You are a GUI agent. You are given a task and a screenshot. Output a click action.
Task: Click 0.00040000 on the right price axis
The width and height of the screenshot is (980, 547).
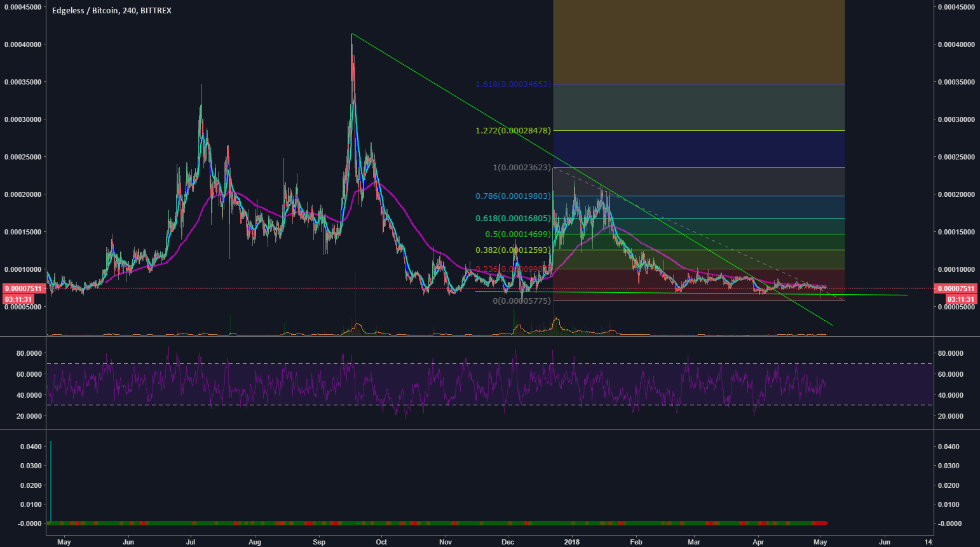[x=956, y=44]
